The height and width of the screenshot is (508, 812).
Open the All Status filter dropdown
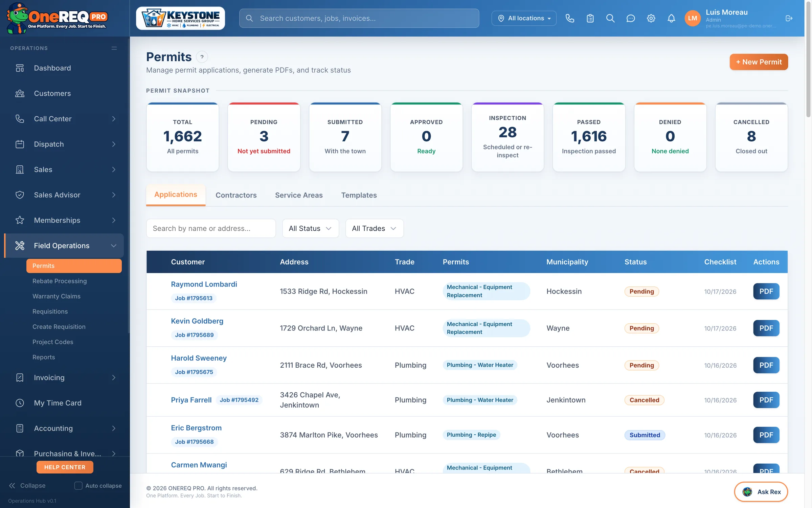coord(310,228)
